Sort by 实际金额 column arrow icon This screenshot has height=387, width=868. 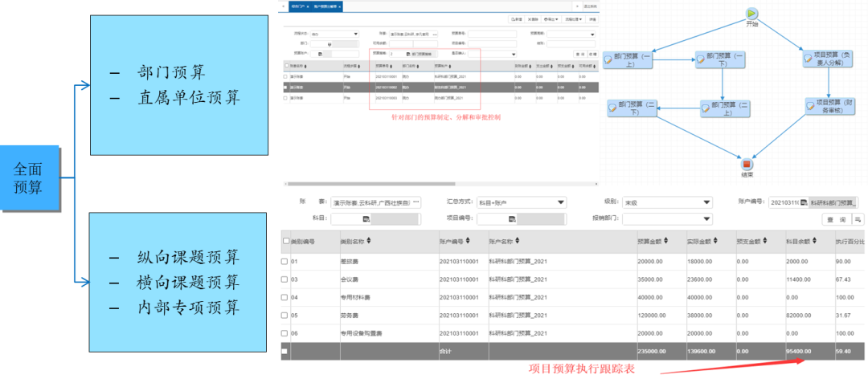pos(716,241)
